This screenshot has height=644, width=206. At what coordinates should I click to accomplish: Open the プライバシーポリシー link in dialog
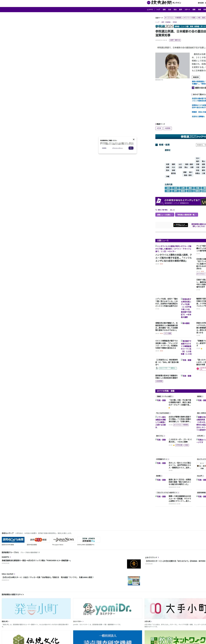(x=117, y=148)
